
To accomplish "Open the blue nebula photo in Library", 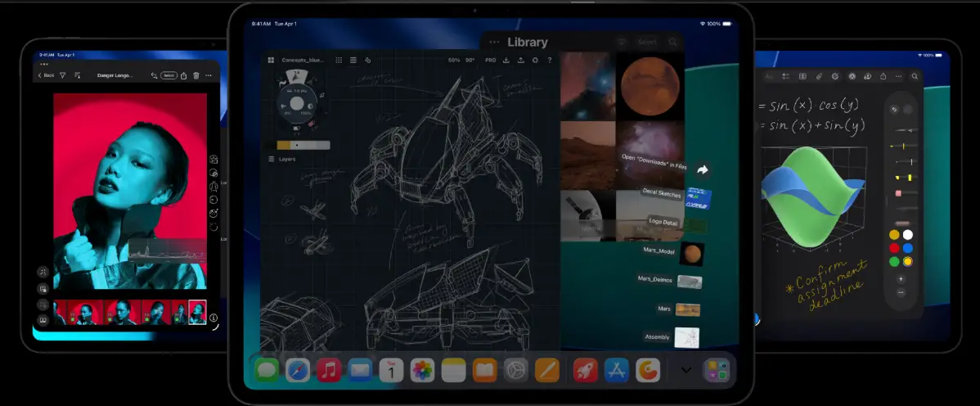I will pos(588,86).
